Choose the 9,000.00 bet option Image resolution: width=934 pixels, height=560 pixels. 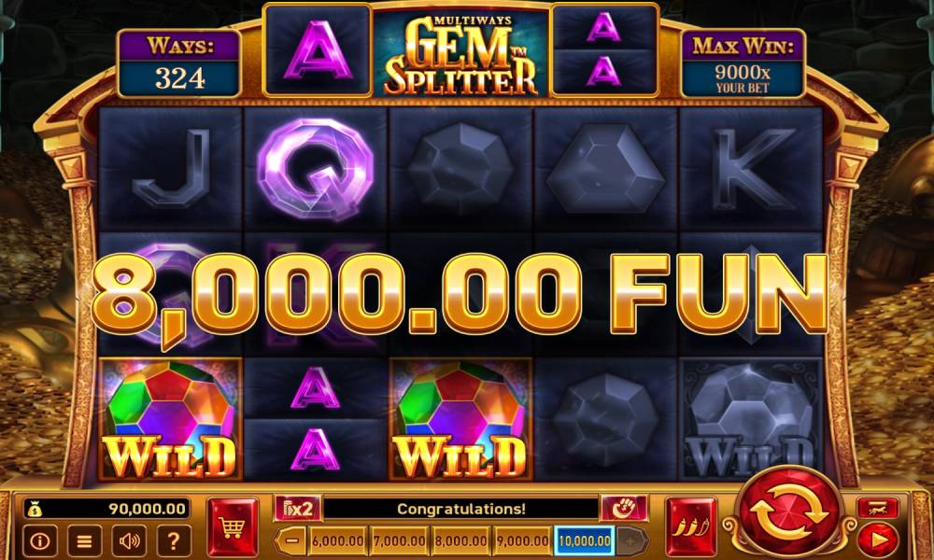tap(522, 541)
